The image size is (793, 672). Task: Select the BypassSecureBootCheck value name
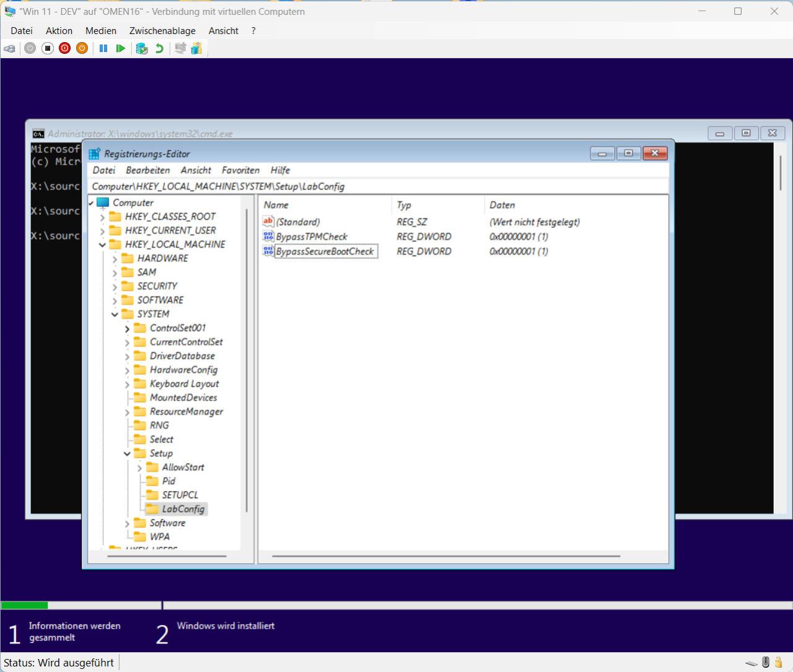pyautogui.click(x=325, y=251)
